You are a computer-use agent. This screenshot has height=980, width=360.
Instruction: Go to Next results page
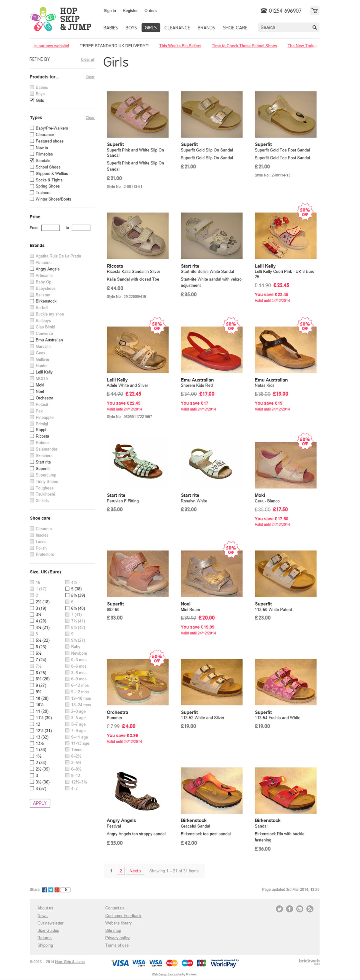pyautogui.click(x=135, y=870)
